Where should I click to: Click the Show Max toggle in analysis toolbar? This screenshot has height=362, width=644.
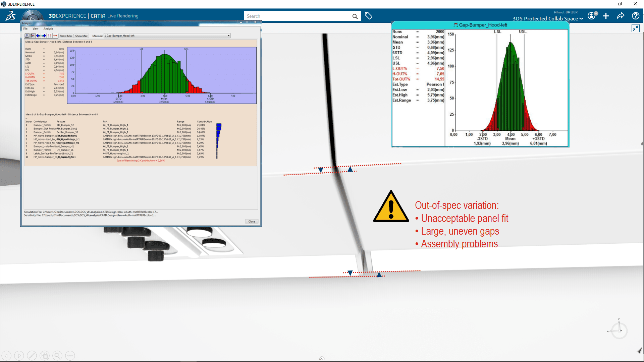pos(82,36)
